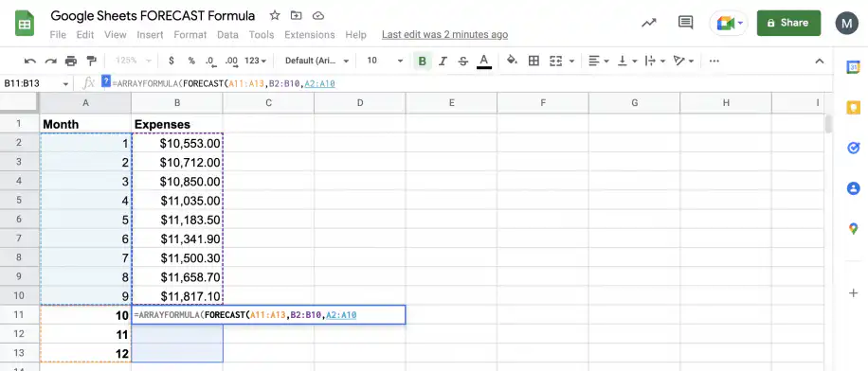The width and height of the screenshot is (868, 371).
Task: Collapse the menus with the up chevron
Action: coord(820,61)
